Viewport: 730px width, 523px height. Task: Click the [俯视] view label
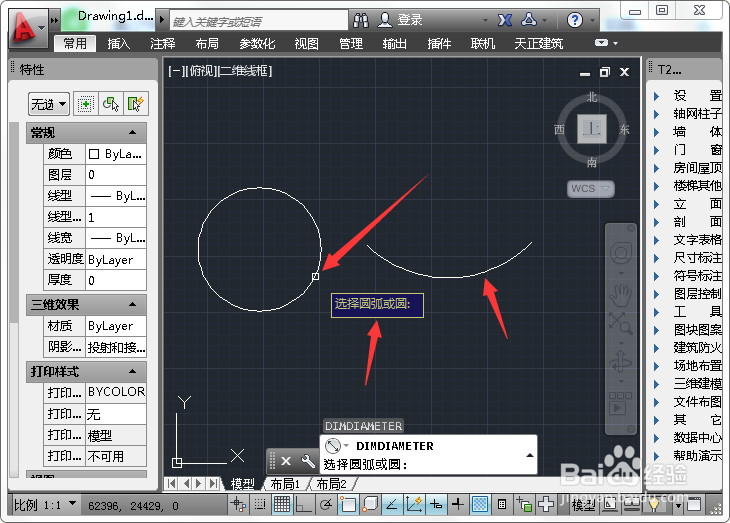[202, 71]
